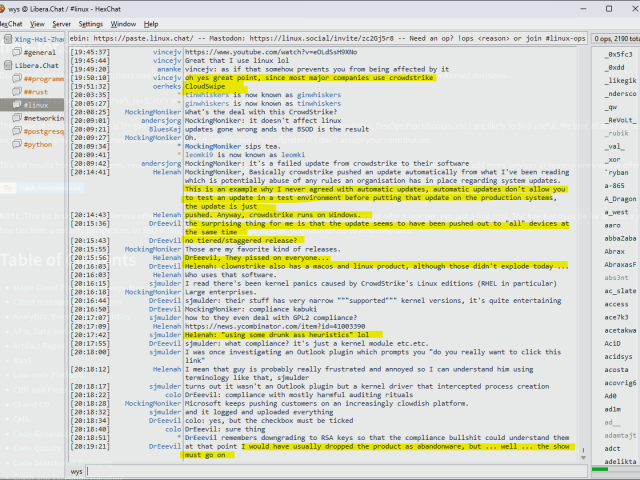Open the Window menu

(x=124, y=23)
